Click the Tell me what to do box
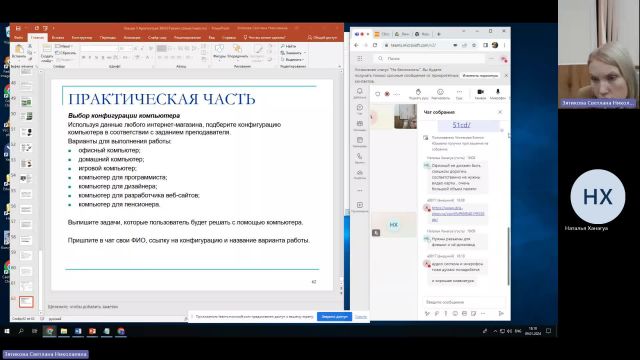 tap(264, 38)
